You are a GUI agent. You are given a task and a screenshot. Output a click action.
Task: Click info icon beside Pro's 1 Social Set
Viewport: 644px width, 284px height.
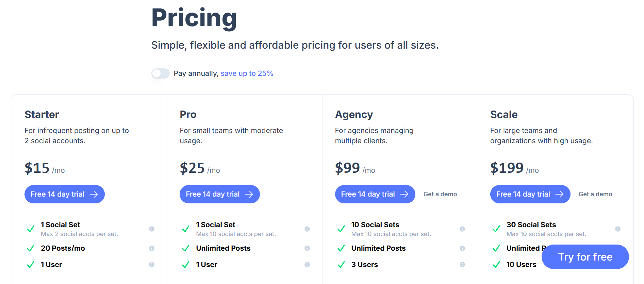[307, 229]
